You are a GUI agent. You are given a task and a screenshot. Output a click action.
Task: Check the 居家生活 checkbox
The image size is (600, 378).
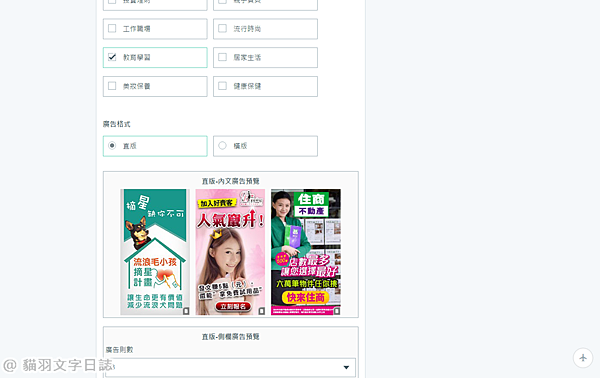222,57
